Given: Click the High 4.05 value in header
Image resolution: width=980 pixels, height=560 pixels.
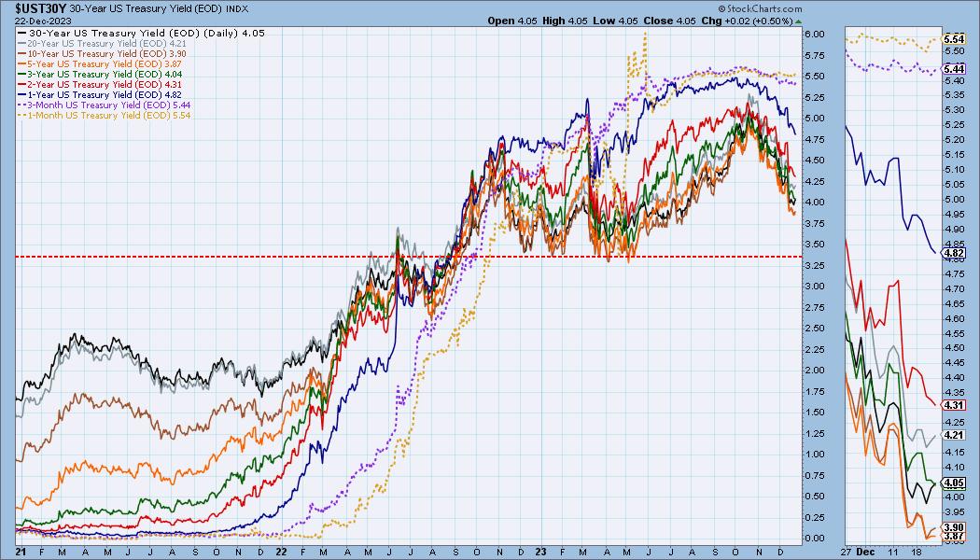Looking at the screenshot, I should tap(565, 21).
